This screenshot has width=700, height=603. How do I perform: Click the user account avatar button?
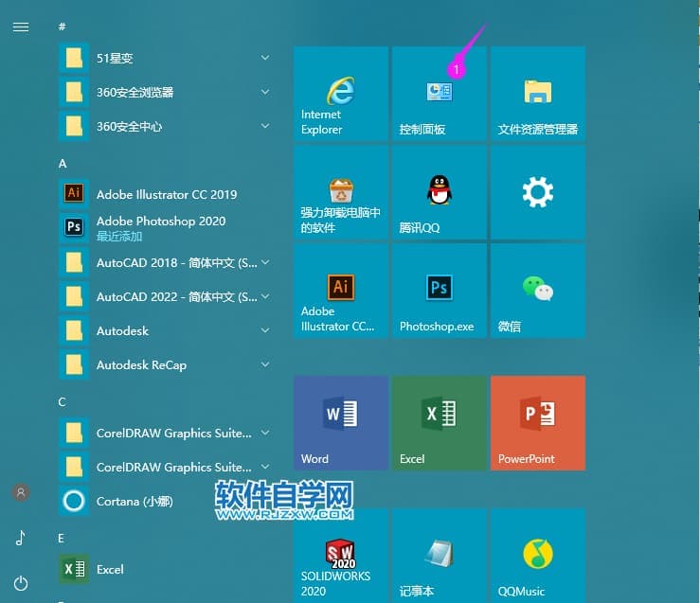click(21, 492)
